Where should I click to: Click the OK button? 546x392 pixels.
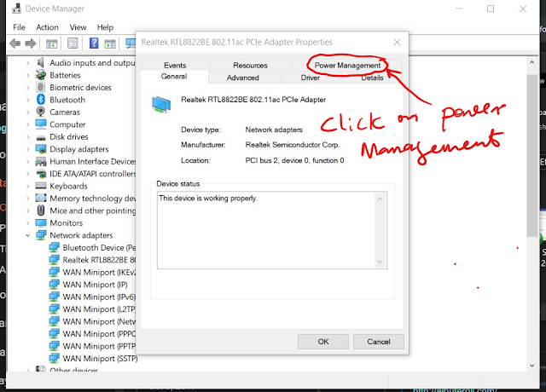(x=323, y=342)
